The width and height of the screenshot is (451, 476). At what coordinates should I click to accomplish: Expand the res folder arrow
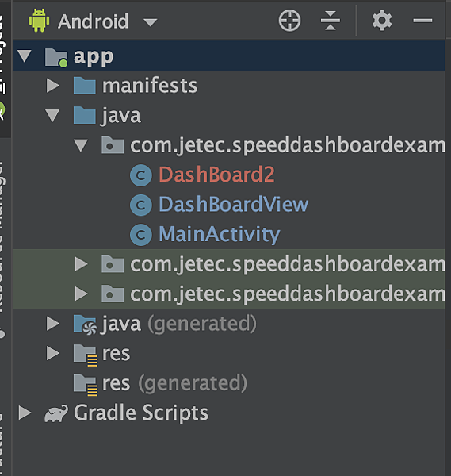pos(53,353)
